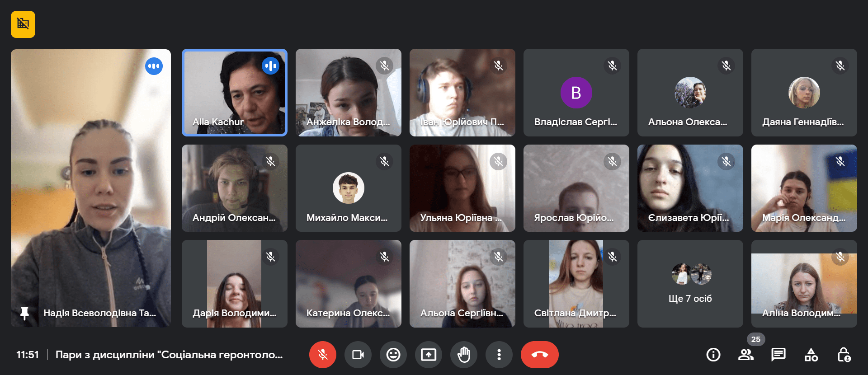
Task: Unpin the Надія Всеволодівна video tile
Action: tap(25, 313)
